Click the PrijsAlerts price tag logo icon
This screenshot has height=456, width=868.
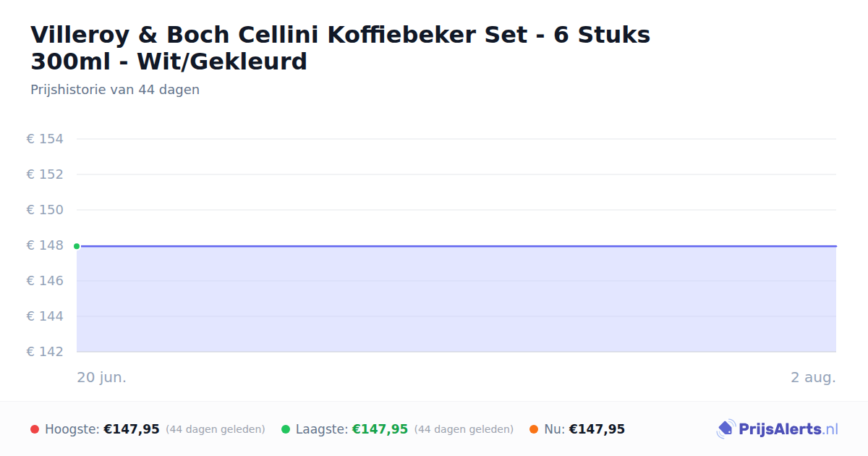(726, 429)
